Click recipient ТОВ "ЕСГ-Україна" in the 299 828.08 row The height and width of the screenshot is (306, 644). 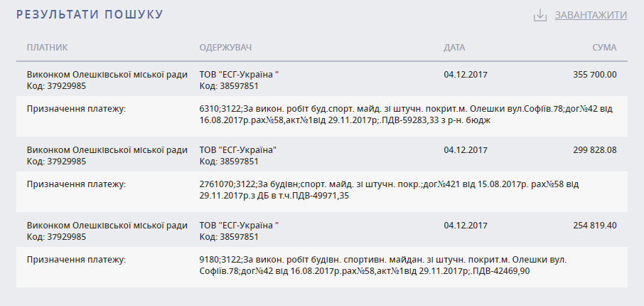click(238, 150)
